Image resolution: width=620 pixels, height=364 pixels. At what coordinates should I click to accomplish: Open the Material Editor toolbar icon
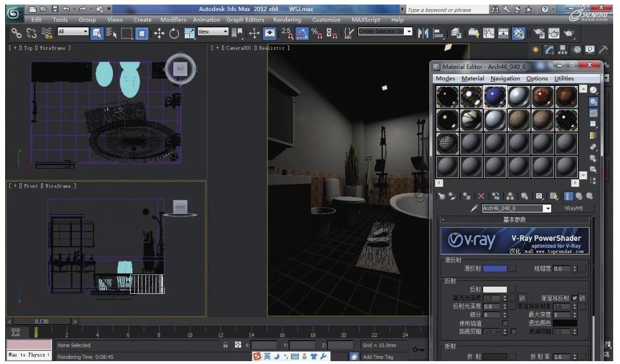click(518, 34)
